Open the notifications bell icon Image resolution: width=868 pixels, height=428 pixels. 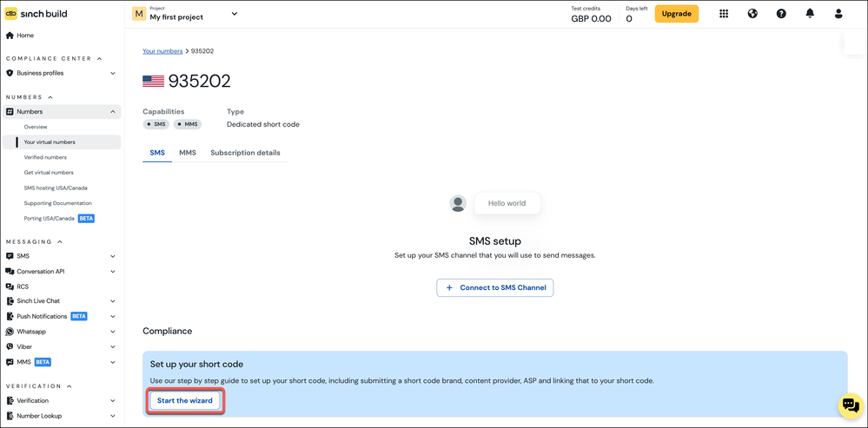(x=810, y=14)
